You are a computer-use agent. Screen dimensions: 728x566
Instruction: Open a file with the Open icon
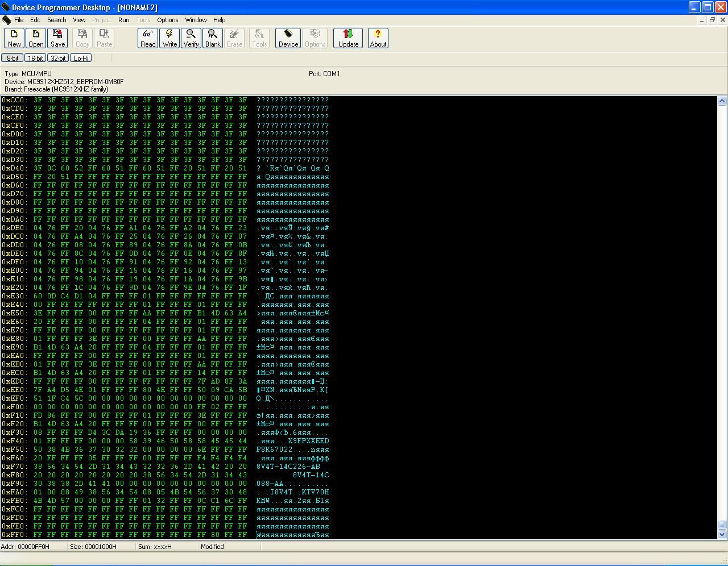click(36, 38)
